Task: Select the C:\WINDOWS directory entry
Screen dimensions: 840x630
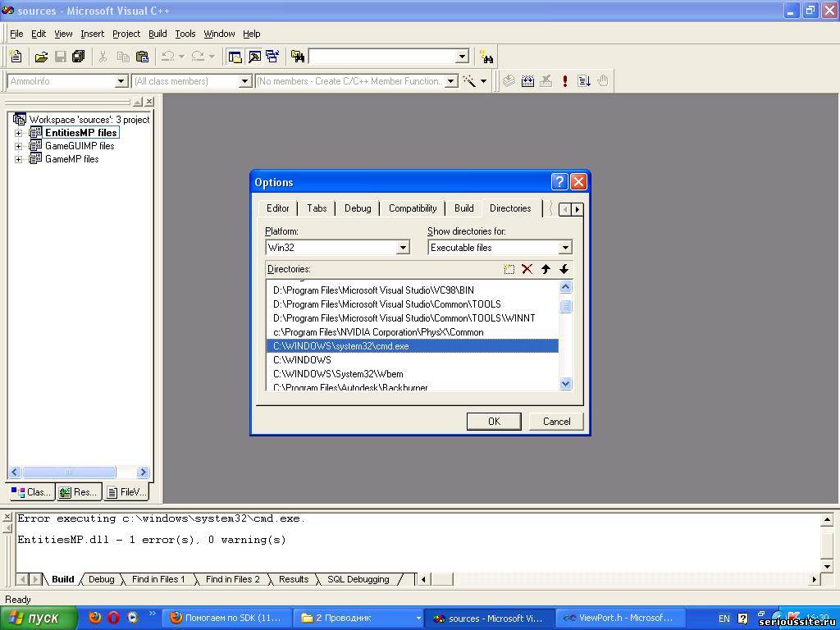Action: tap(413, 360)
